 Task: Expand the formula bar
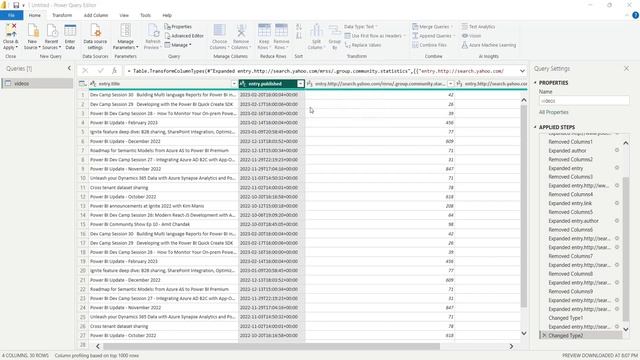click(x=522, y=71)
